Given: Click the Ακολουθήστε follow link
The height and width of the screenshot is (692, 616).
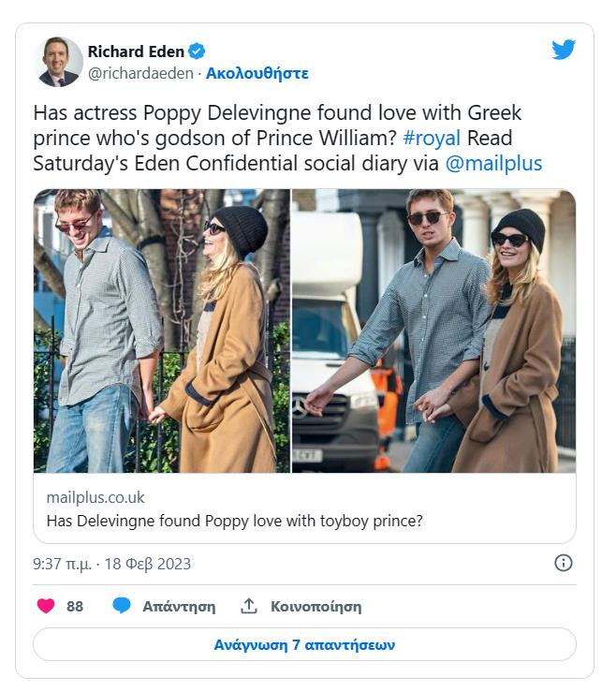Looking at the screenshot, I should pyautogui.click(x=257, y=73).
